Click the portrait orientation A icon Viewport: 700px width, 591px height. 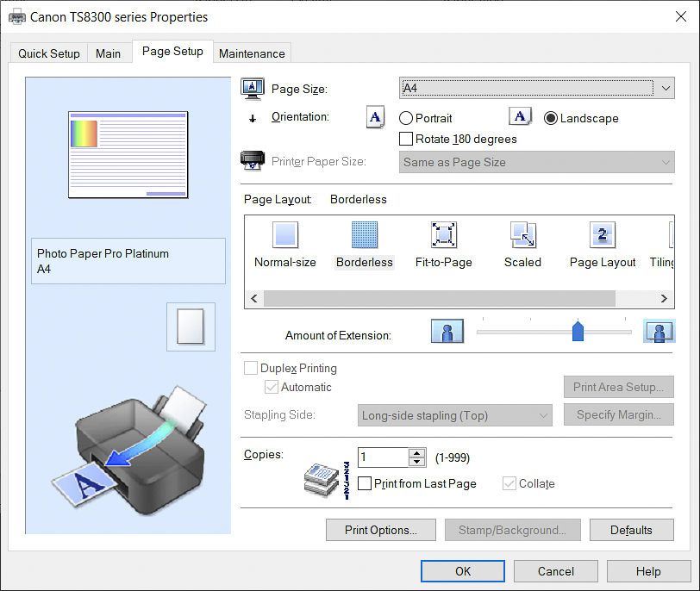pyautogui.click(x=376, y=117)
